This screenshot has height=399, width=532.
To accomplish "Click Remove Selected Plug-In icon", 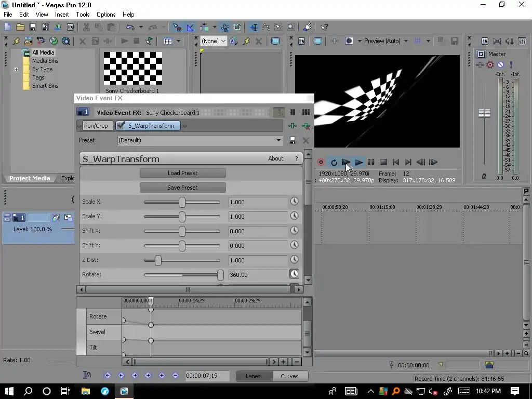I will pyautogui.click(x=305, y=126).
